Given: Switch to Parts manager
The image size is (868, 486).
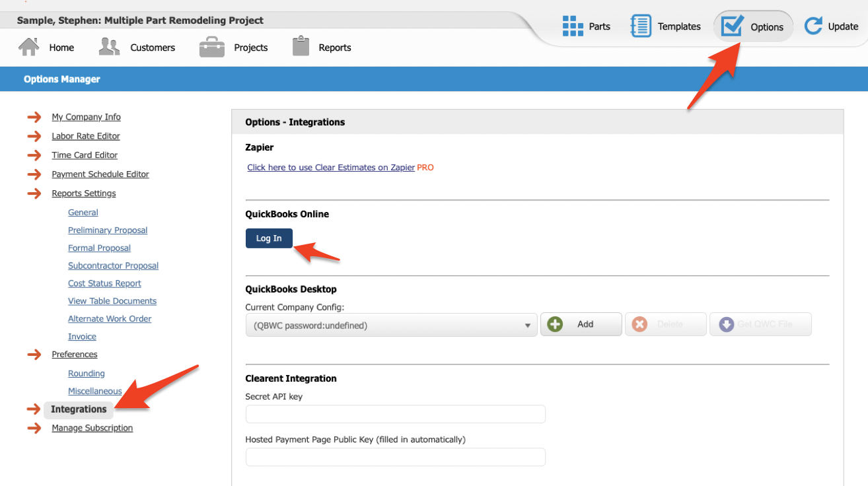Looking at the screenshot, I should (600, 27).
